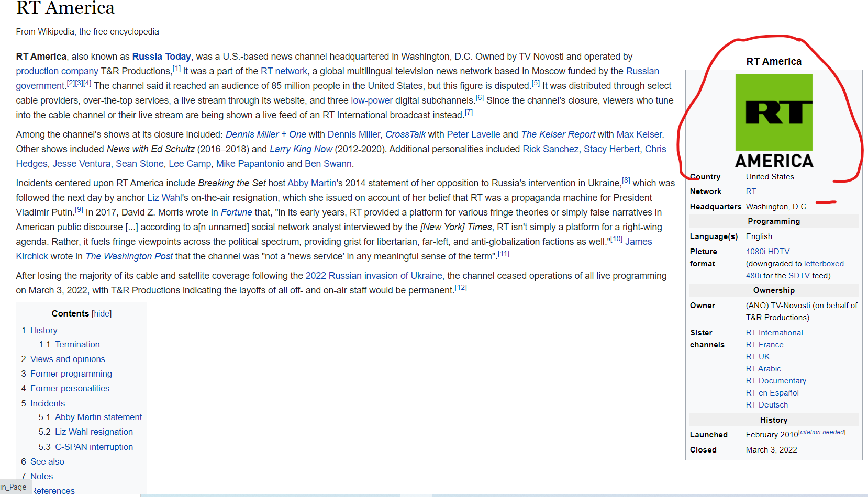868x497 pixels.
Task: Open the 480i link in infobox
Action: (753, 276)
